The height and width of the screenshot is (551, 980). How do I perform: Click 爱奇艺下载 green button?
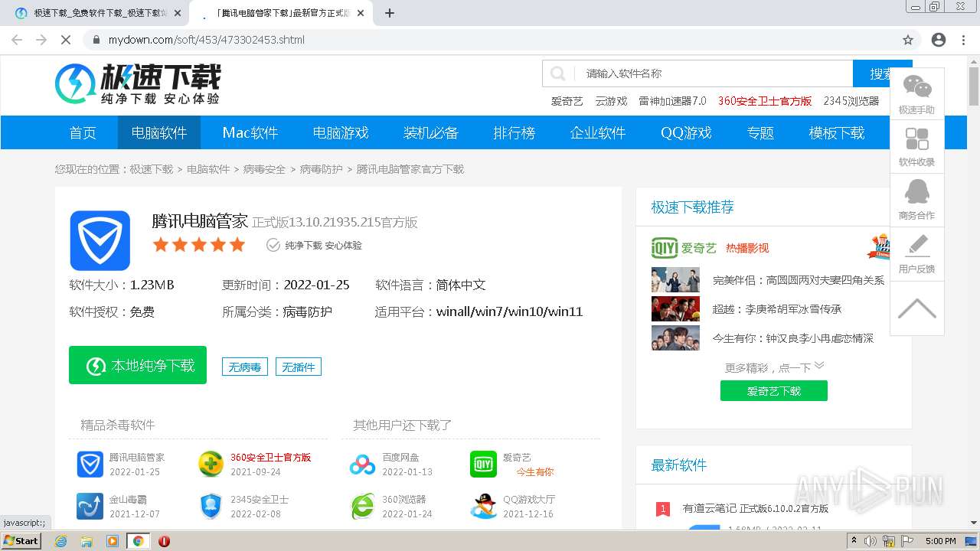[774, 391]
